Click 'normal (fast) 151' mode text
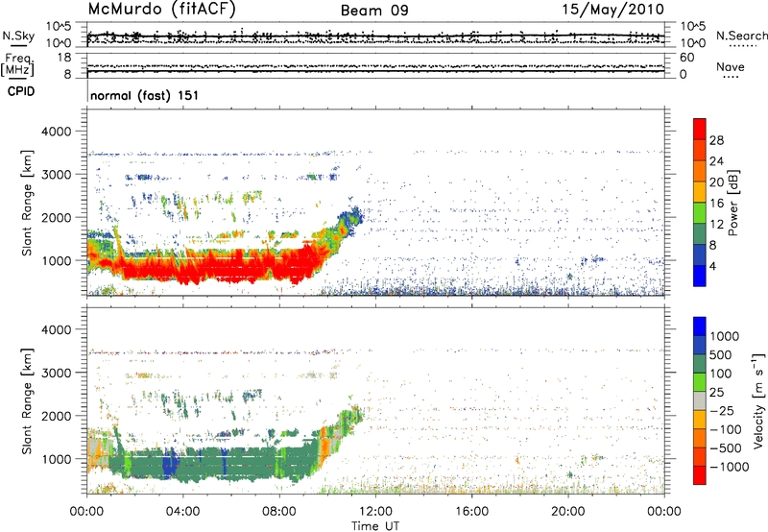768x532 pixels. (145, 95)
